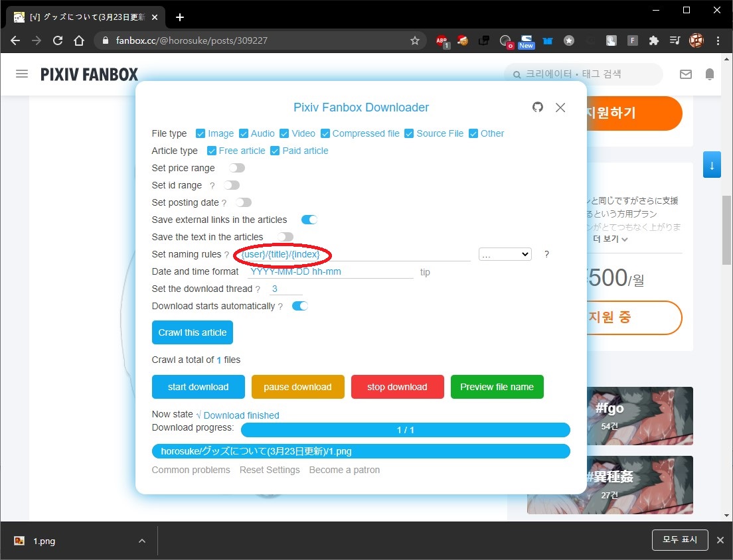Click stop download button
Viewport: 733px width, 560px height.
coord(397,387)
